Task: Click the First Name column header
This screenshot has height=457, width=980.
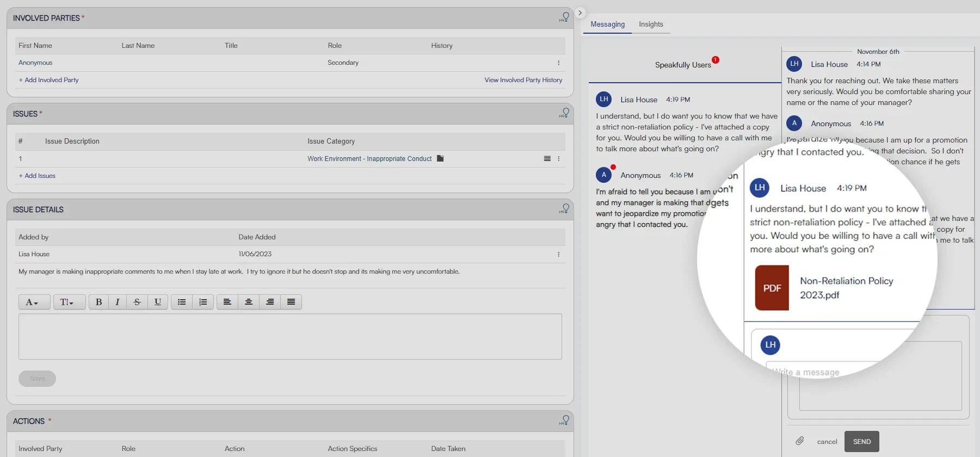Action: pos(35,46)
